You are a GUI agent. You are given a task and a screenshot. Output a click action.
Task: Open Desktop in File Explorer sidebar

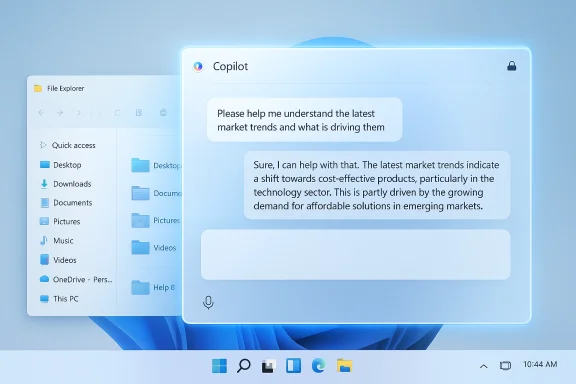tap(61, 165)
